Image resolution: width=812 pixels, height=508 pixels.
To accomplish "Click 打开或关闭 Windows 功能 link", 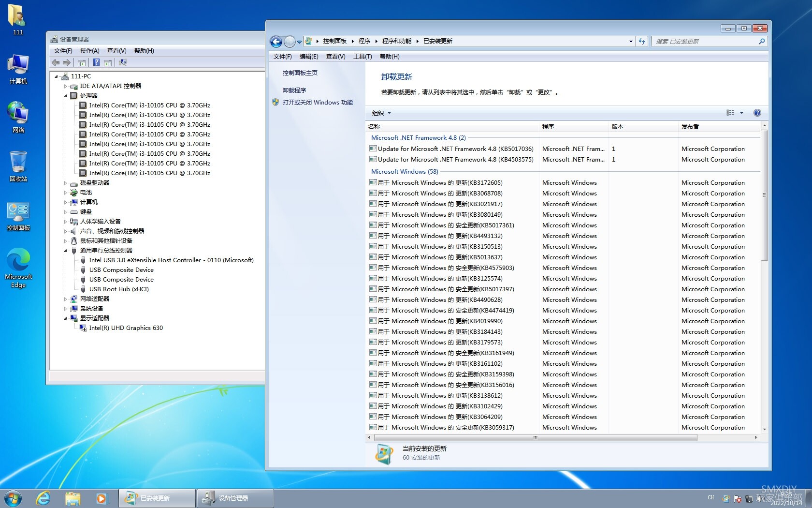I will coord(318,103).
